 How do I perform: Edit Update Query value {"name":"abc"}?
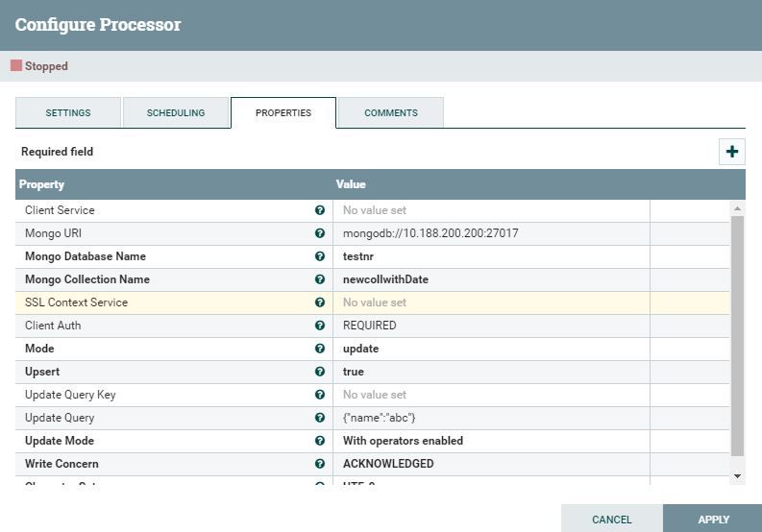tap(490, 418)
